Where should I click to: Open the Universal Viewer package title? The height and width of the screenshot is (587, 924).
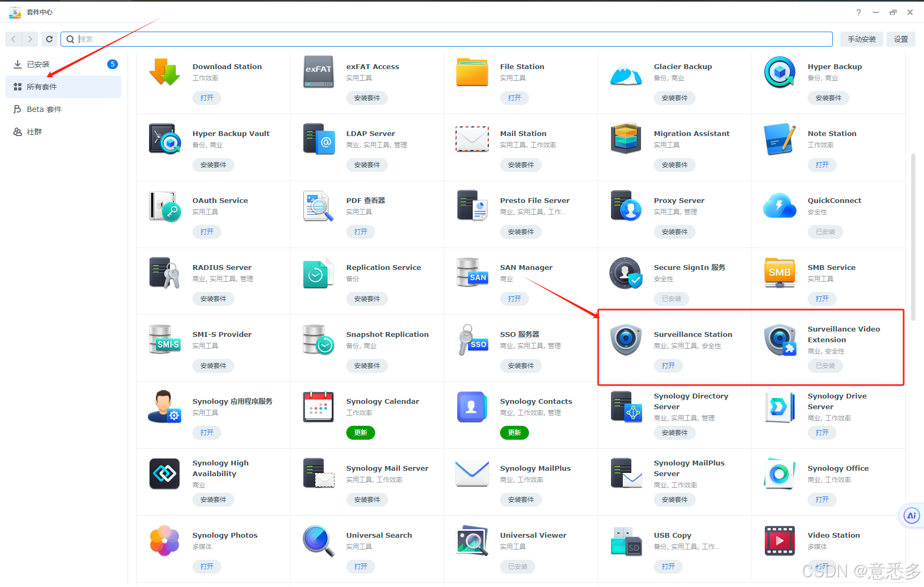coord(533,535)
